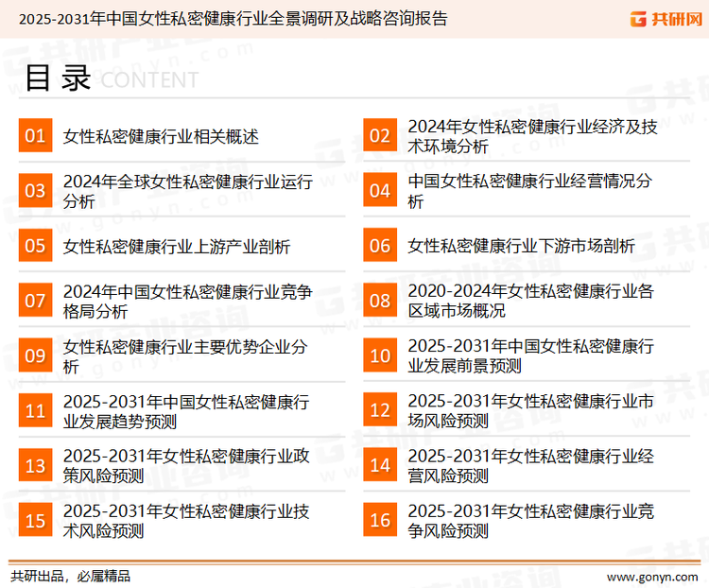The image size is (709, 588).
Task: Click the orange 13 chapter number box
Action: [35, 465]
